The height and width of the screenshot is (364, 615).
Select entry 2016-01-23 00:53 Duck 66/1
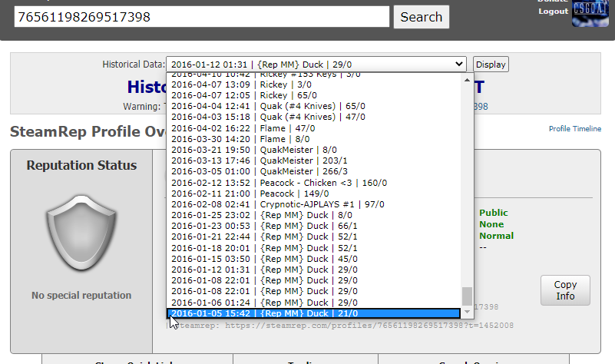click(314, 226)
